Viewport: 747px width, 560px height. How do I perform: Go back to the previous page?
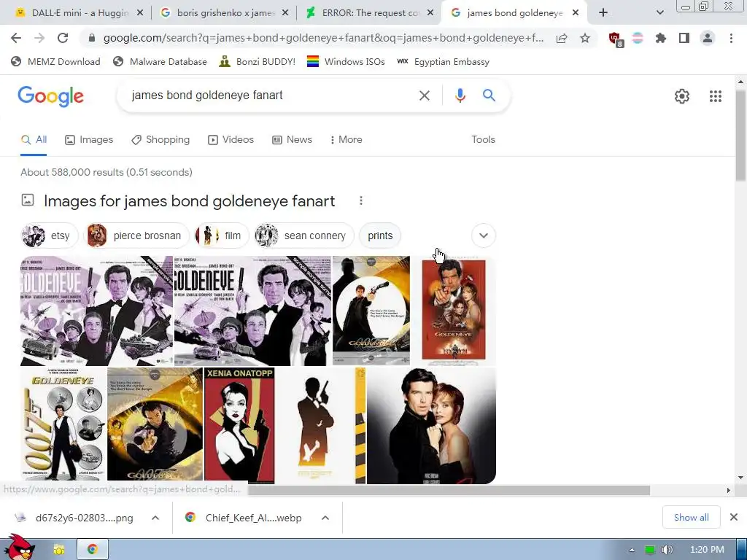click(x=16, y=38)
